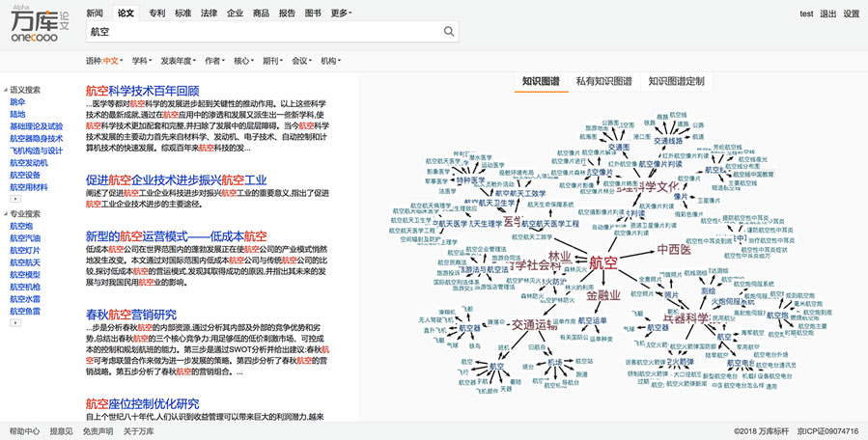Click the 退出 logout link
This screenshot has width=868, height=440.
828,14
